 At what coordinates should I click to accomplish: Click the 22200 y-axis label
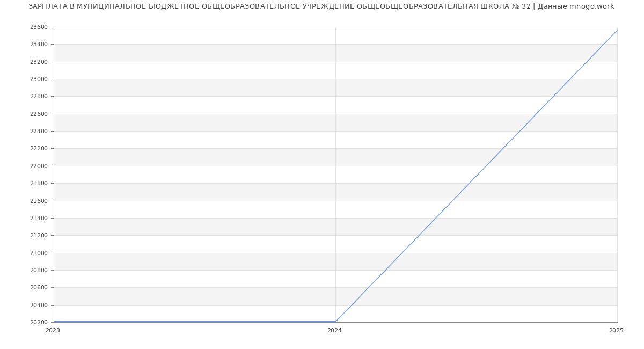click(39, 149)
